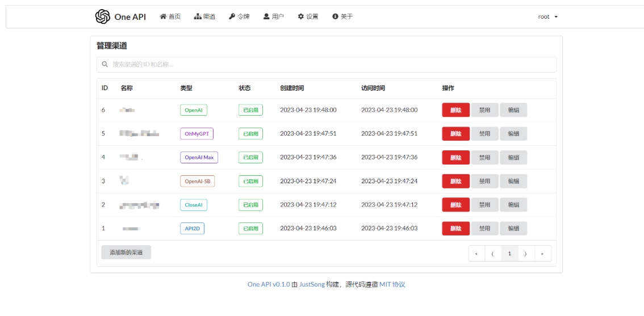The image size is (644, 316).
Task: Click creation time 2023-04-23 19:47:24
Action: pos(308,181)
